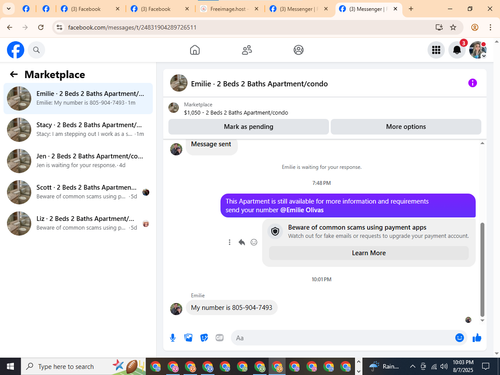This screenshot has width=500, height=375.
Task: React to the message with smiley icon
Action: pyautogui.click(x=254, y=242)
